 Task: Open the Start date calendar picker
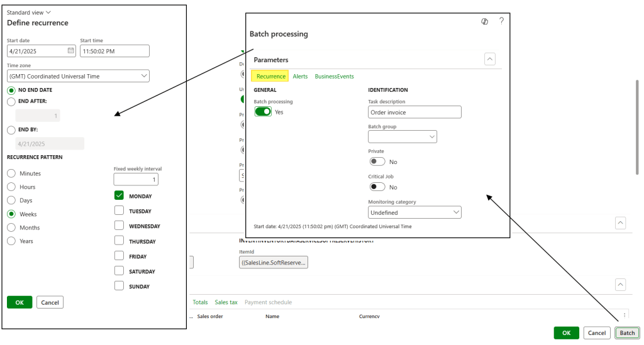(x=70, y=51)
